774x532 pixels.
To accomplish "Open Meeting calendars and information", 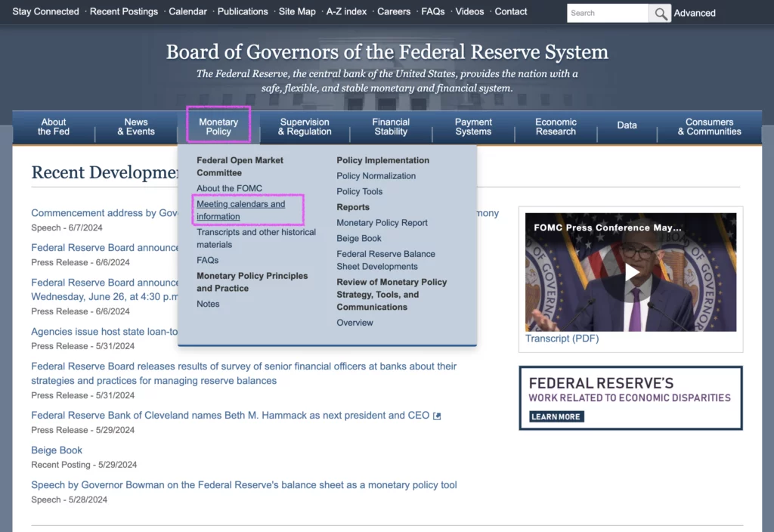I will pyautogui.click(x=240, y=209).
